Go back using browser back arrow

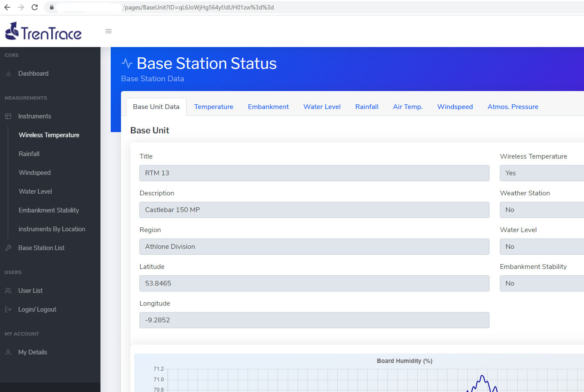(7, 7)
